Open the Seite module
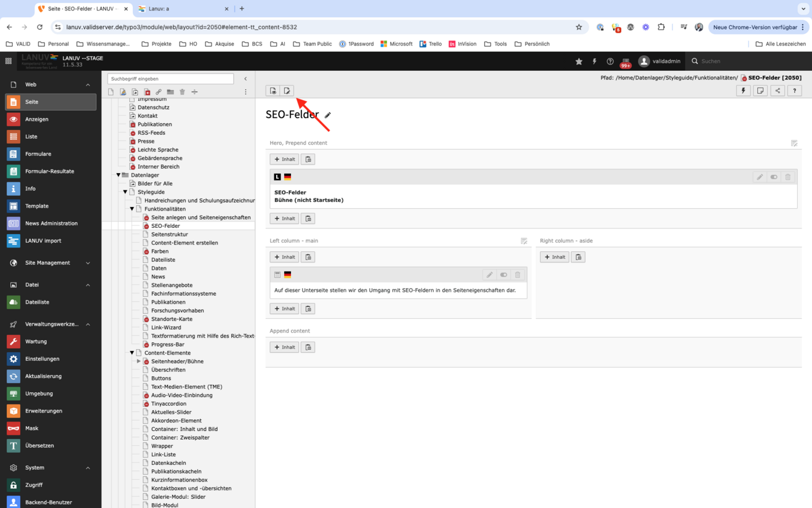Viewport: 812px width, 508px height. pos(51,102)
